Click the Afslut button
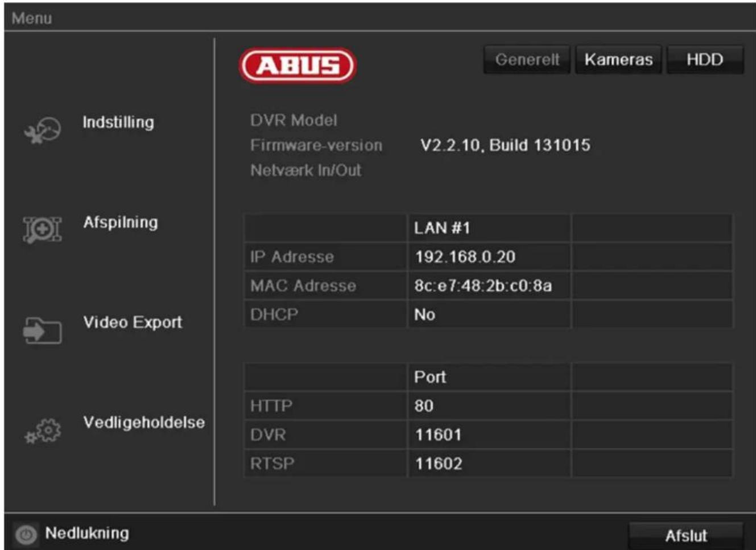This screenshot has width=756, height=550. [x=686, y=536]
